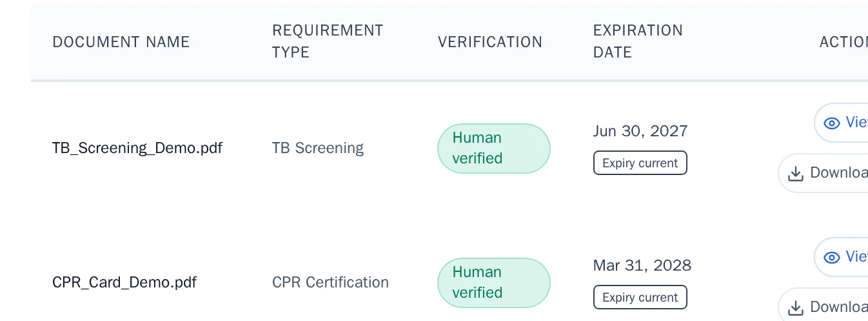Click Expiry current tag under Mar 31, 2028
Image resolution: width=868 pixels, height=321 pixels.
pyautogui.click(x=640, y=298)
